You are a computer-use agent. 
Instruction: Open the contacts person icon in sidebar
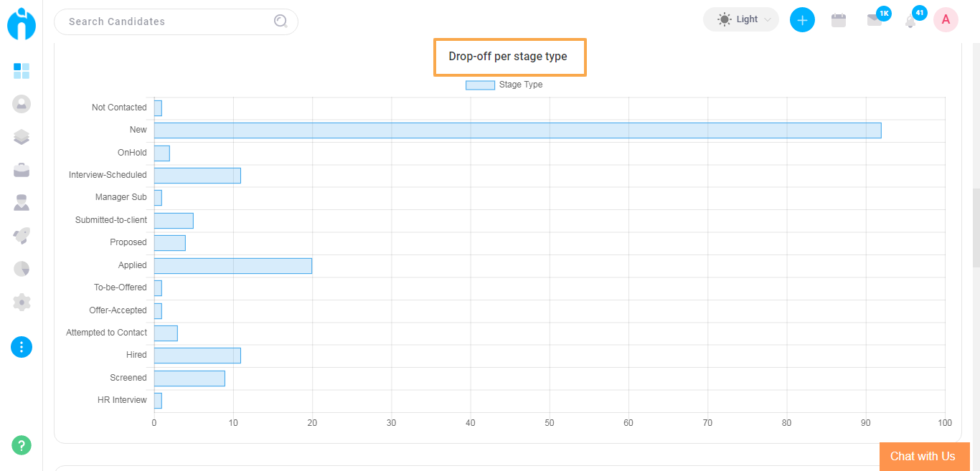(x=22, y=203)
